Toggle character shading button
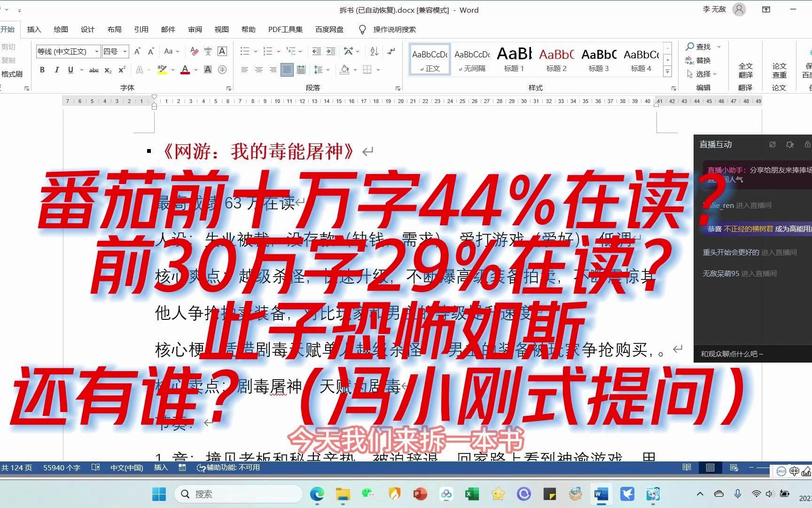This screenshot has width=812, height=508. click(x=208, y=70)
